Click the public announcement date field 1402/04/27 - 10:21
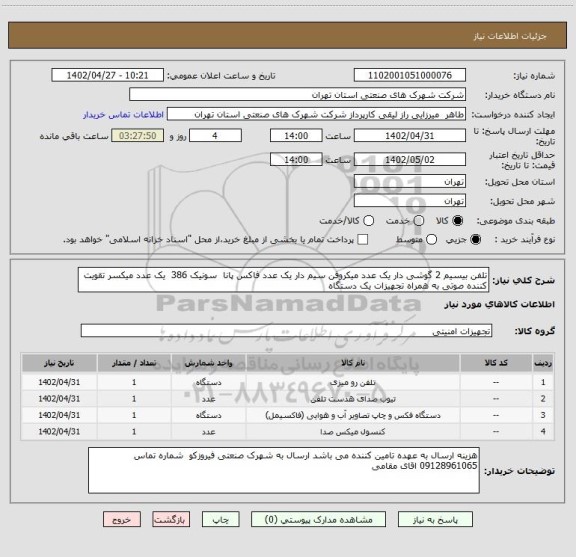This screenshot has height=557, width=576. (x=108, y=75)
